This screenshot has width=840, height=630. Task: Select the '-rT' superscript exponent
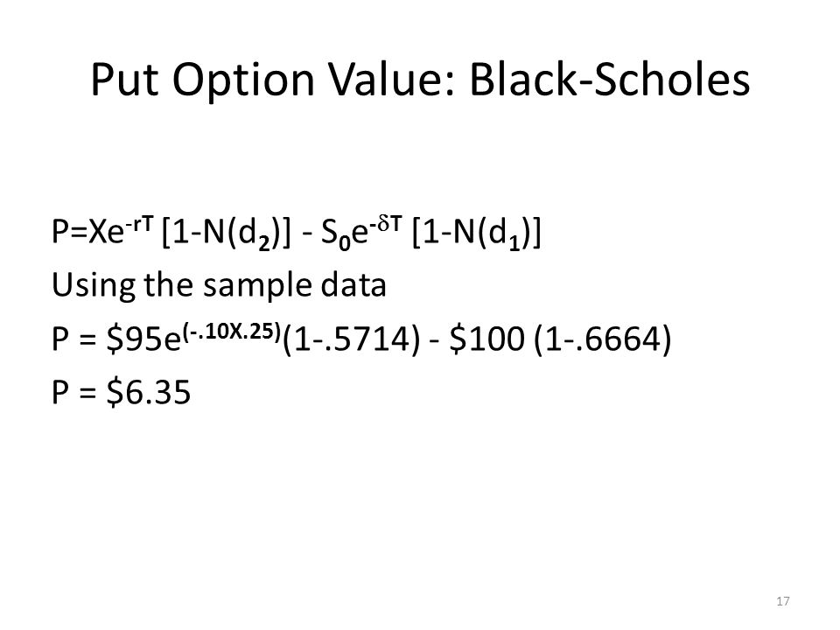139,223
